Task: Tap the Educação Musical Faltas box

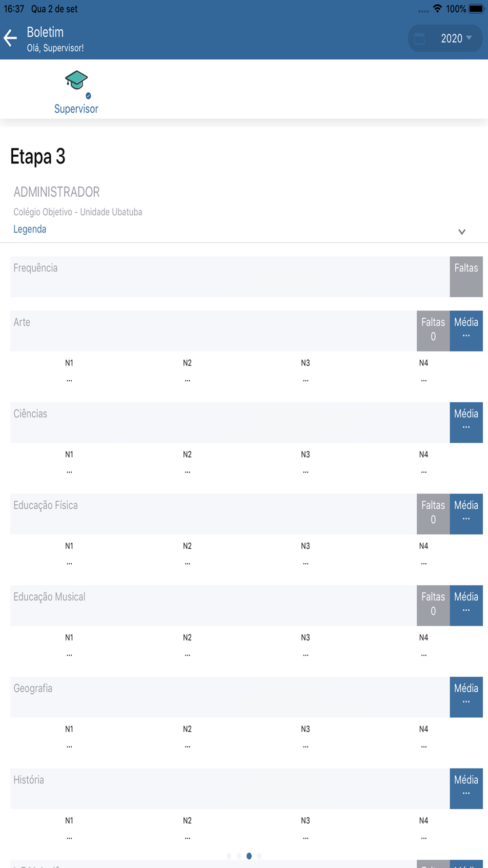Action: [x=433, y=605]
